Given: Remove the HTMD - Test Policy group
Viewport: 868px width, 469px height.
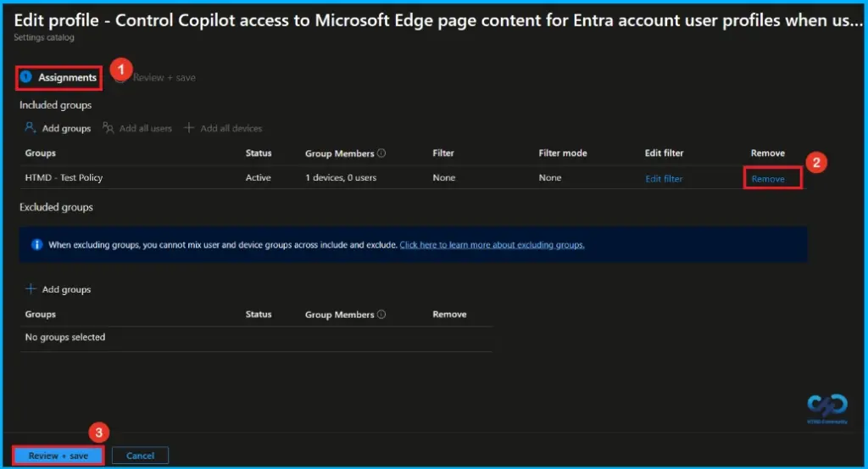Looking at the screenshot, I should tap(768, 179).
